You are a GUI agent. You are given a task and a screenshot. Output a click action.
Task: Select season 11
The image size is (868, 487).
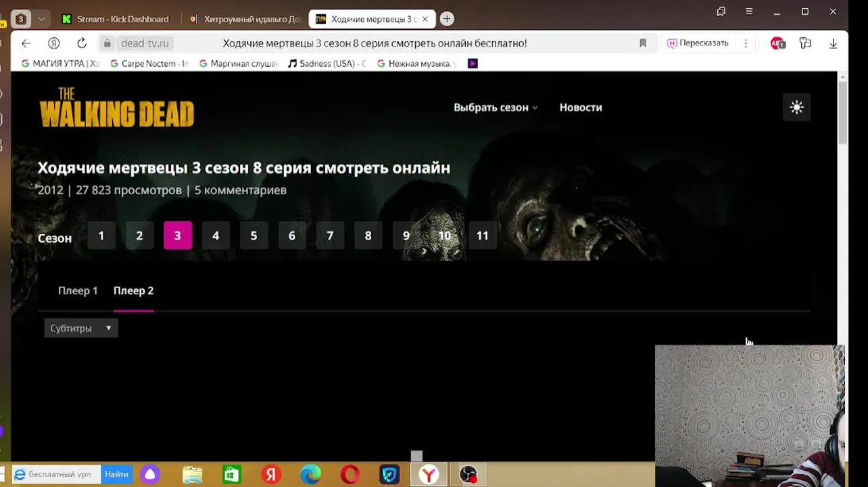(x=482, y=235)
